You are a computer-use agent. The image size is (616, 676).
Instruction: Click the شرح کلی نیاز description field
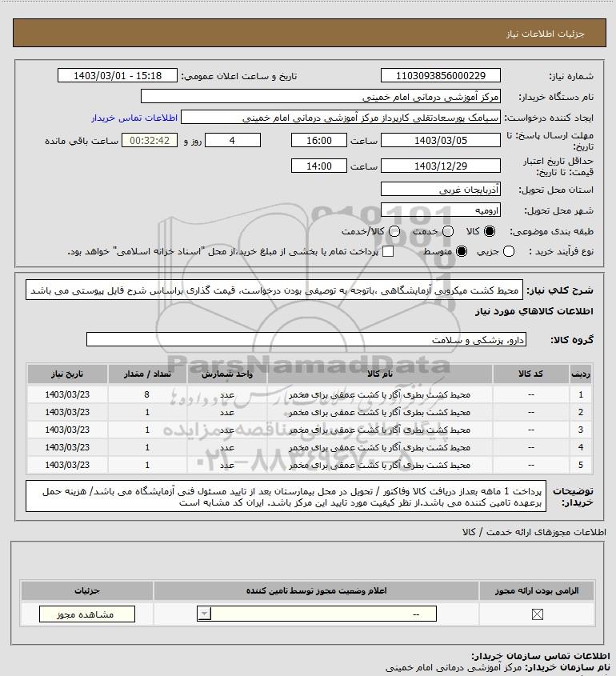point(274,290)
